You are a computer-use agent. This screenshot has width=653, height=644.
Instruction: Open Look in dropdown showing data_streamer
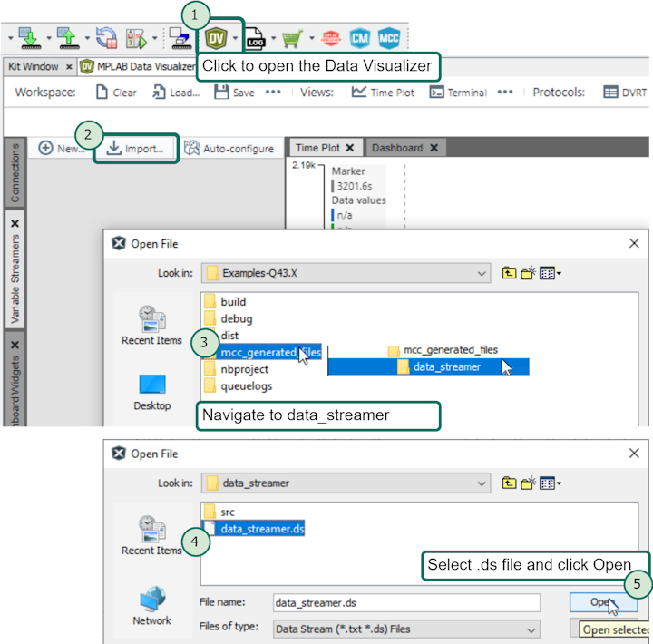tap(346, 483)
